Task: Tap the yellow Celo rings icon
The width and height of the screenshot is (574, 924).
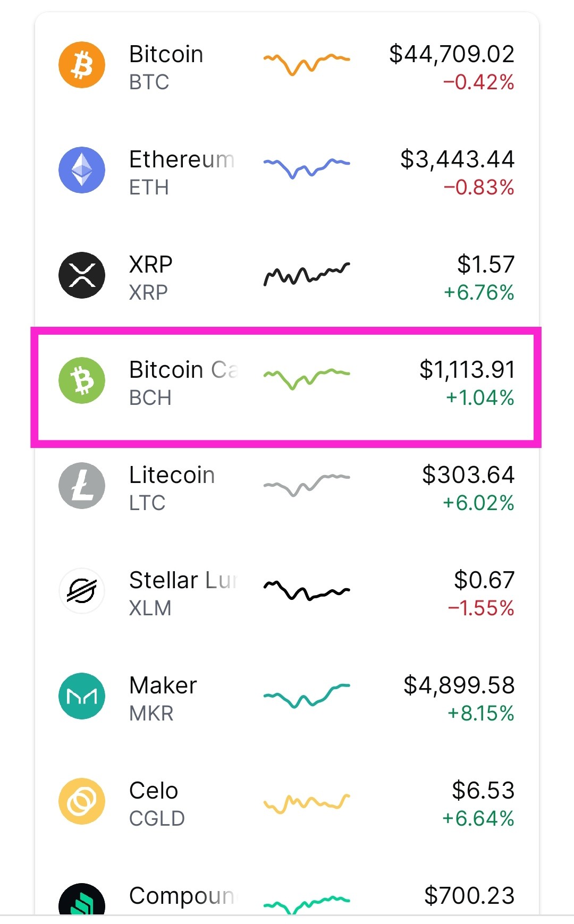Action: 82,801
